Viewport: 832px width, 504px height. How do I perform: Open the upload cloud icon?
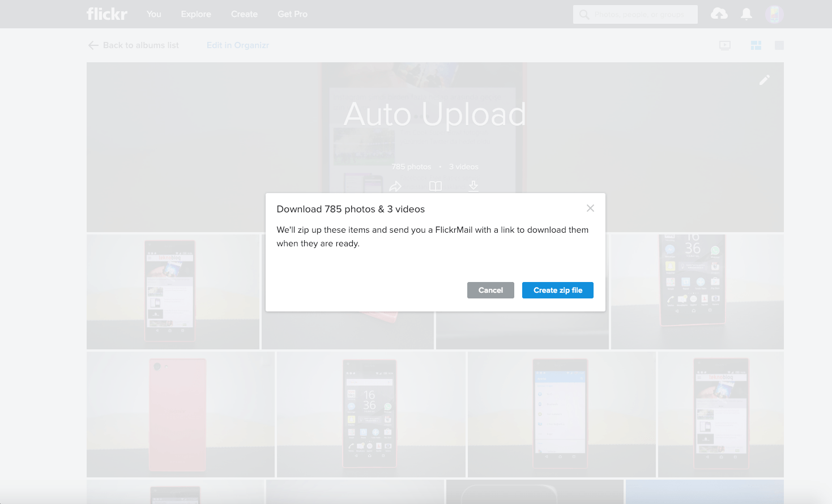(x=719, y=14)
